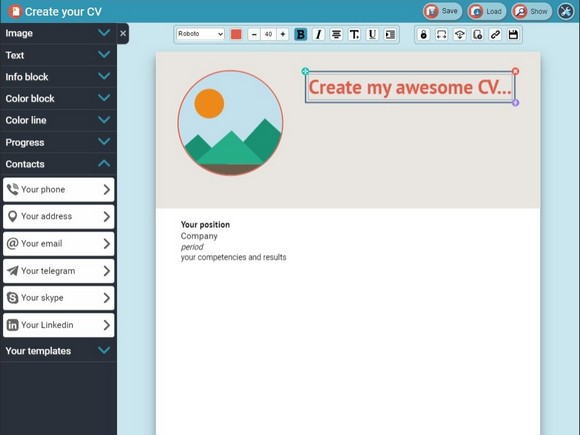Click the 'period' text
Image resolution: width=580 pixels, height=435 pixels.
coord(192,247)
